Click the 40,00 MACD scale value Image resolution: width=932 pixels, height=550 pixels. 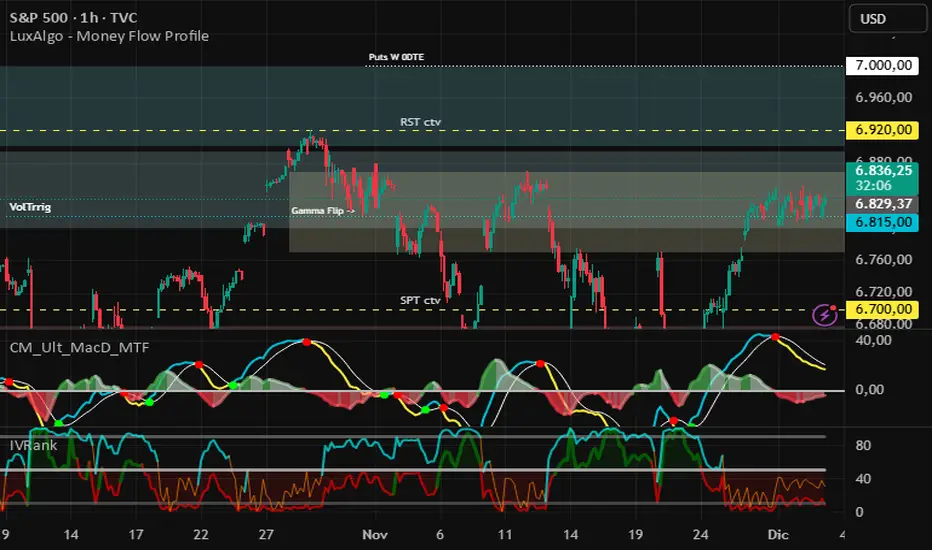coord(873,341)
